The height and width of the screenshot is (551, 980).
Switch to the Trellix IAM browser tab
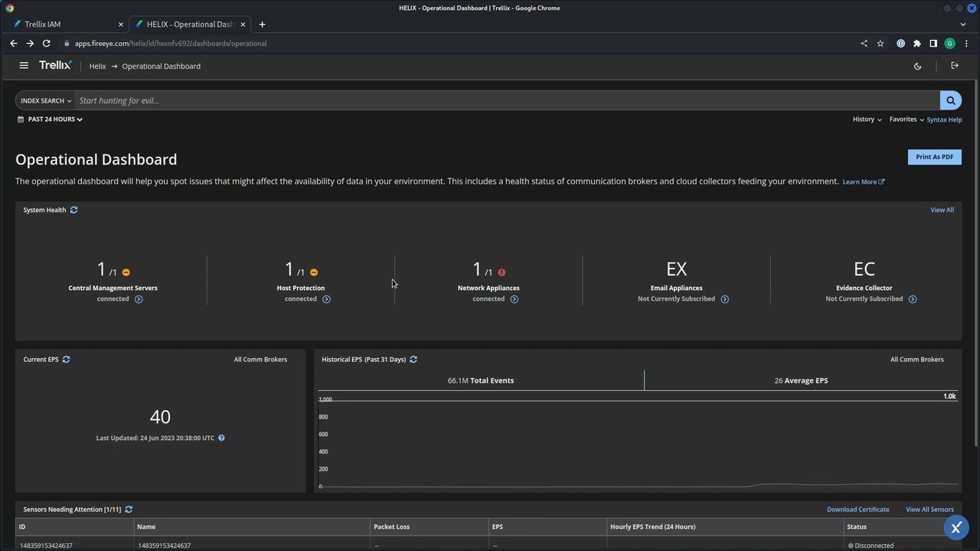click(66, 24)
